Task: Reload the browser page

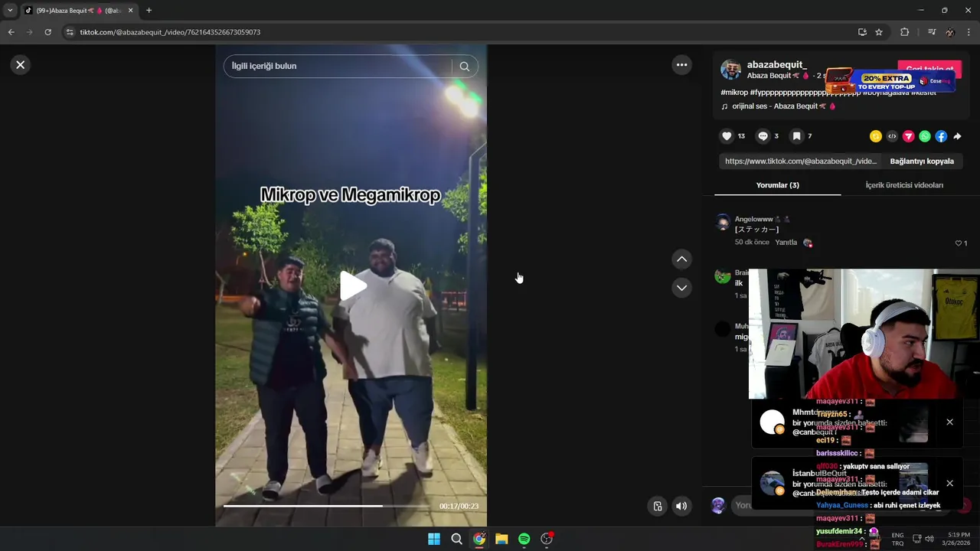Action: point(47,32)
